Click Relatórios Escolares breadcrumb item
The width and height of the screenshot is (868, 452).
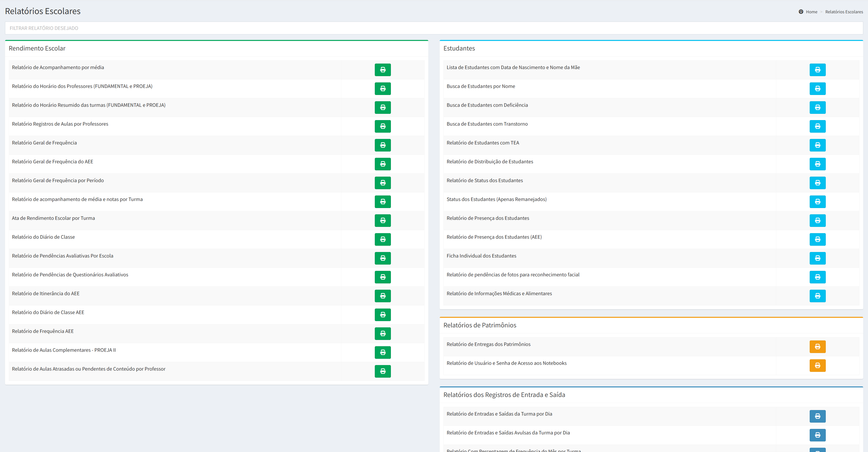click(844, 12)
